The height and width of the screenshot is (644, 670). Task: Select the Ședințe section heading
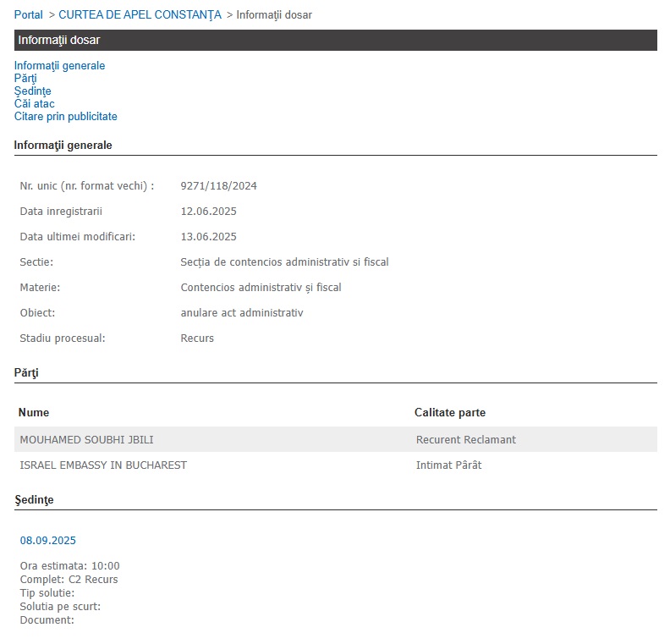point(34,499)
